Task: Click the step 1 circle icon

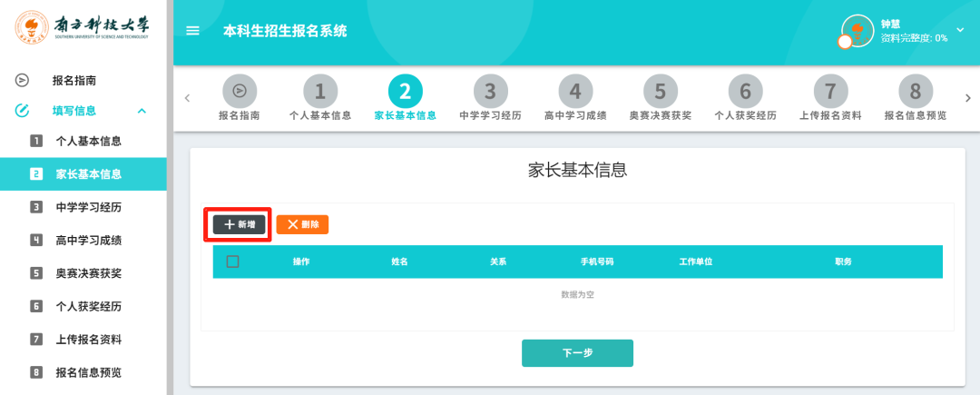Action: 319,91
